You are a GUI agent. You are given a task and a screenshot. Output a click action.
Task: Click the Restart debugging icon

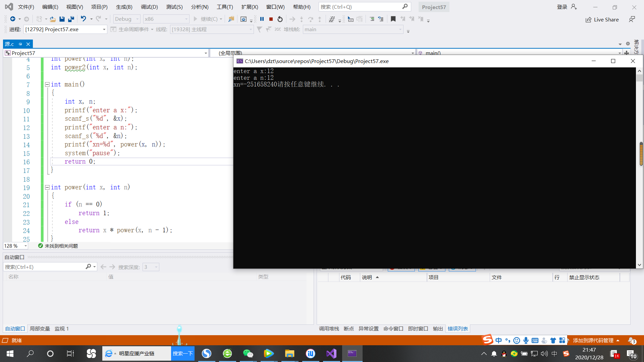tap(280, 19)
